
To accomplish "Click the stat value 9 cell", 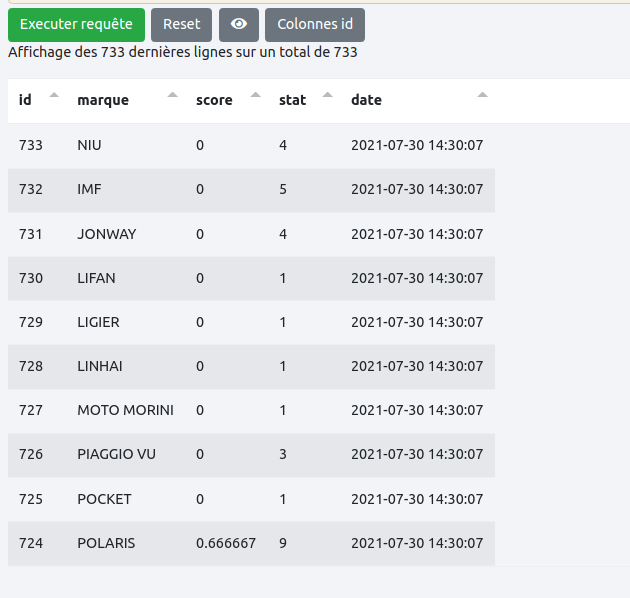I will 283,543.
